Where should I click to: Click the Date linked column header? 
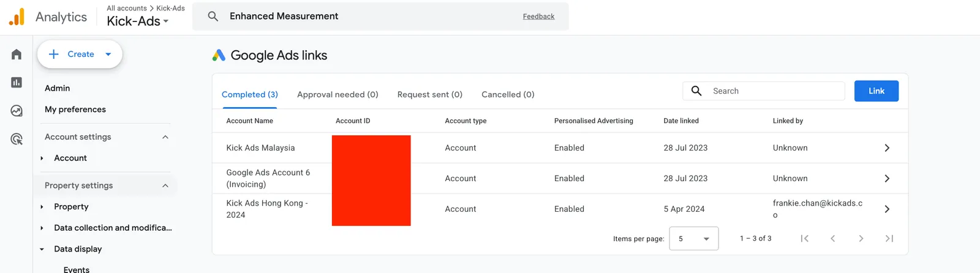click(681, 121)
